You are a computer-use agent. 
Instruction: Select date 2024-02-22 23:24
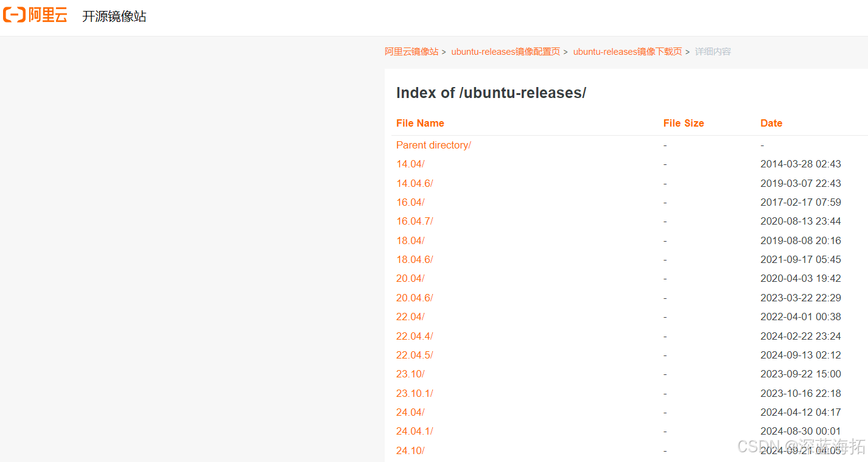[800, 336]
